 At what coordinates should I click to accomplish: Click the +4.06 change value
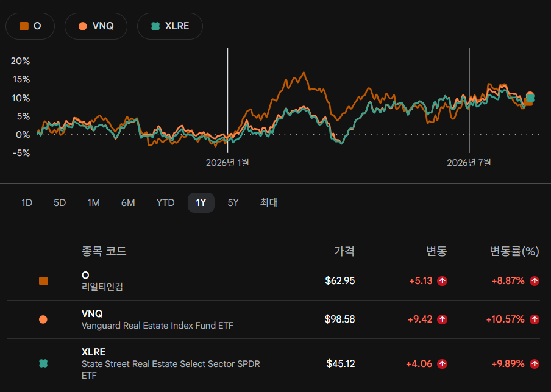click(419, 363)
